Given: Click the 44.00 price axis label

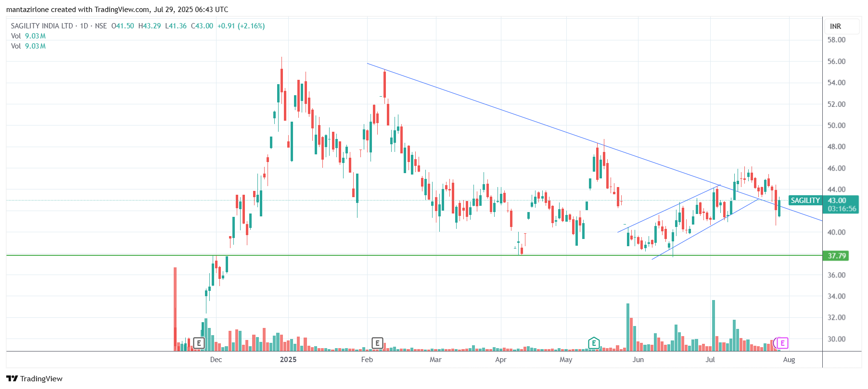Looking at the screenshot, I should 836,189.
